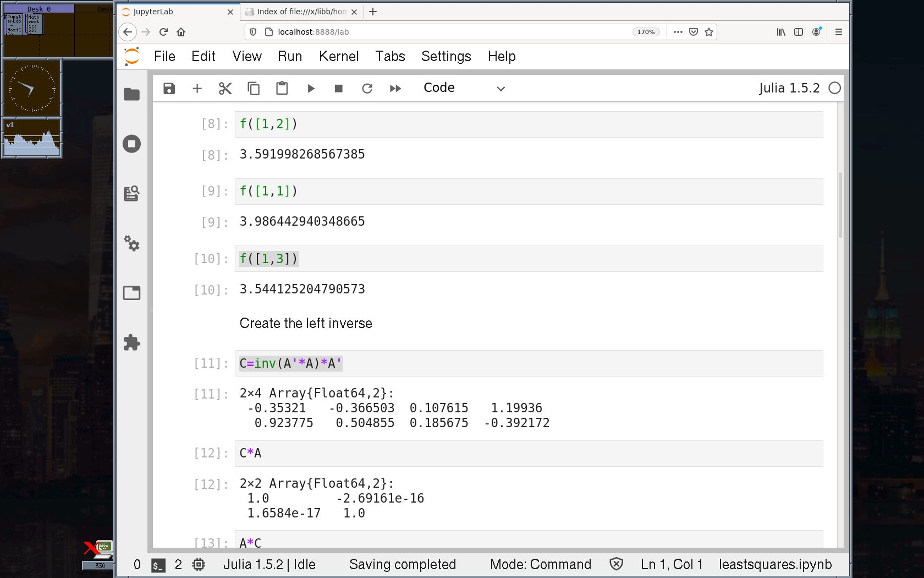The width and height of the screenshot is (924, 578).
Task: Switch to the Index of file tab
Action: (x=300, y=12)
